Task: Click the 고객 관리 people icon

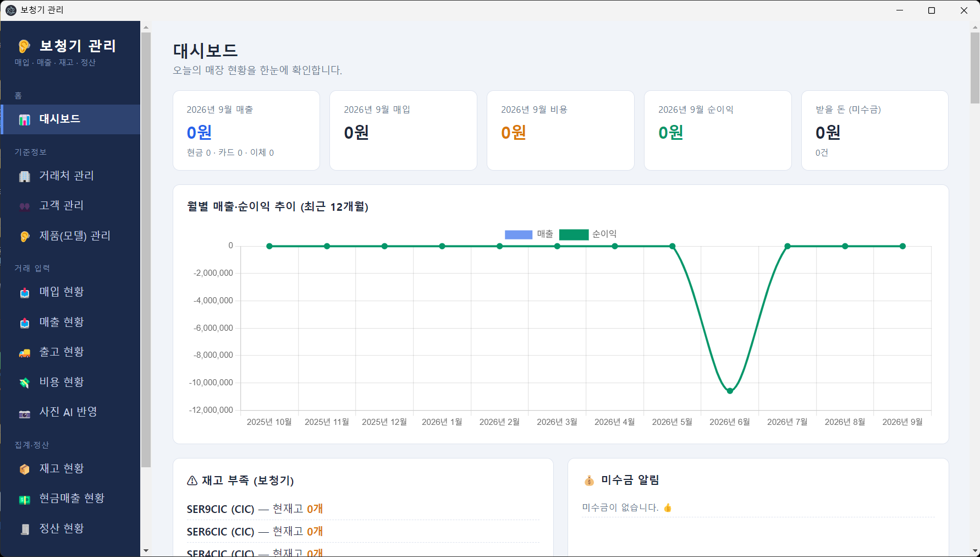Action: pyautogui.click(x=25, y=206)
